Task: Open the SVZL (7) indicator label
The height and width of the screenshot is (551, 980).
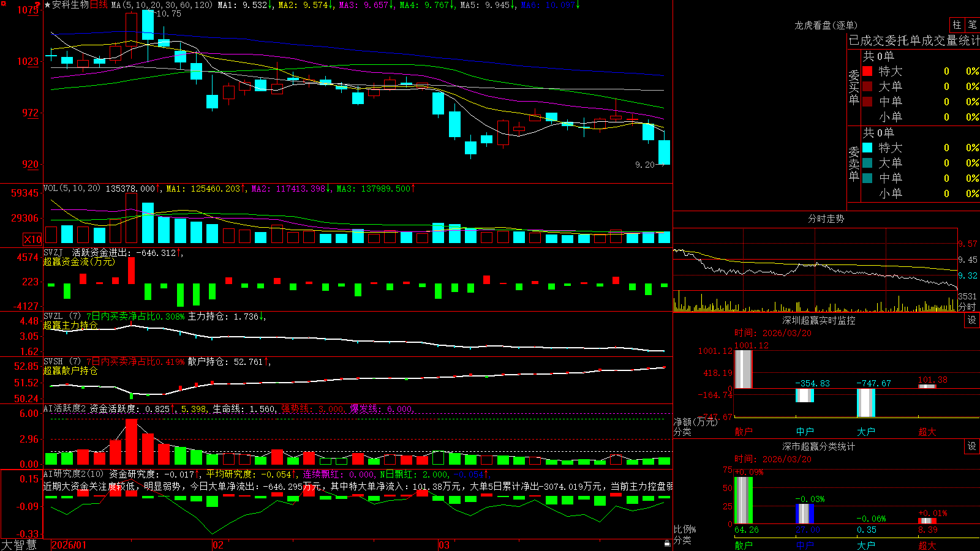Action: [x=62, y=317]
